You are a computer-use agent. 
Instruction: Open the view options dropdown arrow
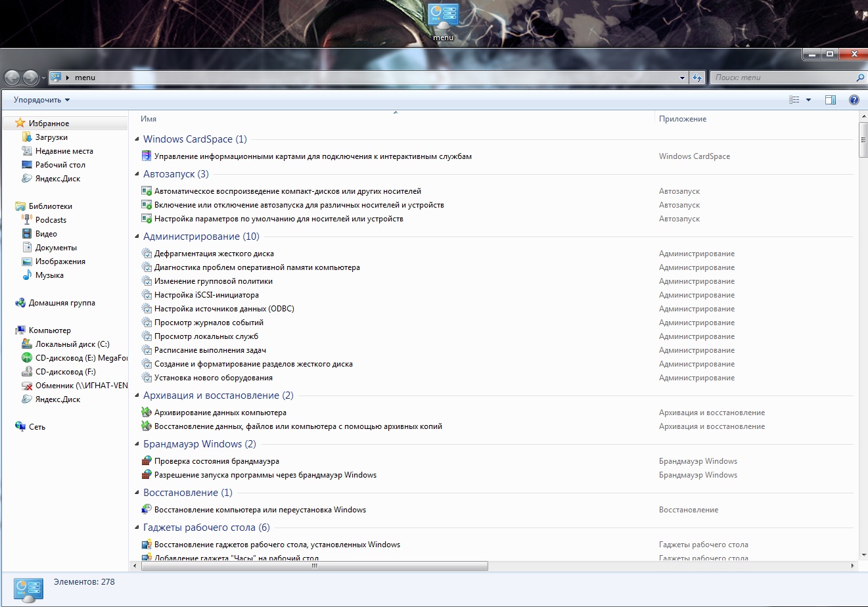(x=808, y=100)
